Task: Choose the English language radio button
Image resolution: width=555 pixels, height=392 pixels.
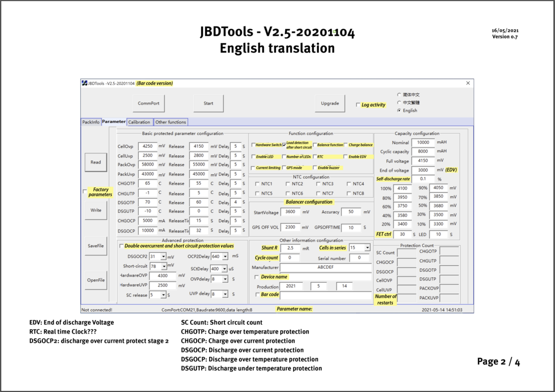Action: point(399,110)
